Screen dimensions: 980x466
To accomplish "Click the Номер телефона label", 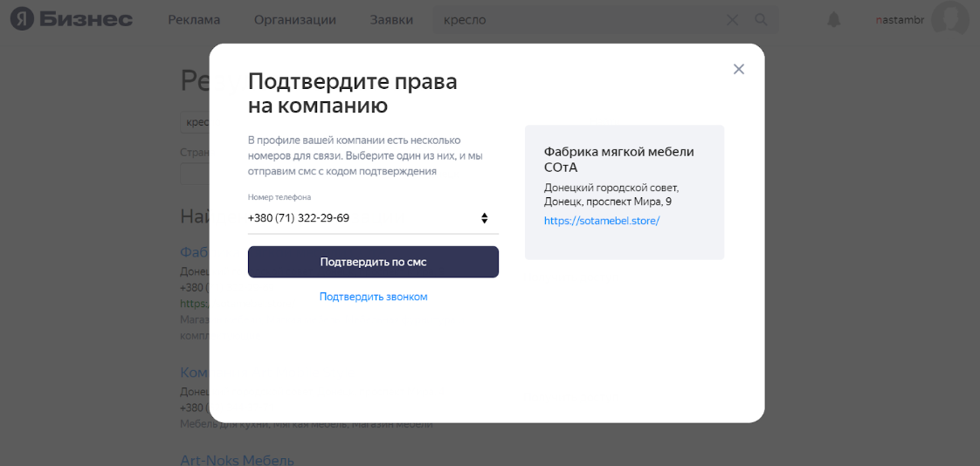I will click(280, 196).
